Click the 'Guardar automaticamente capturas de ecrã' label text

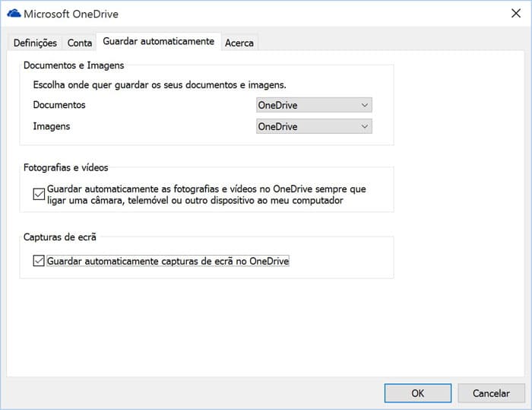[x=168, y=261]
